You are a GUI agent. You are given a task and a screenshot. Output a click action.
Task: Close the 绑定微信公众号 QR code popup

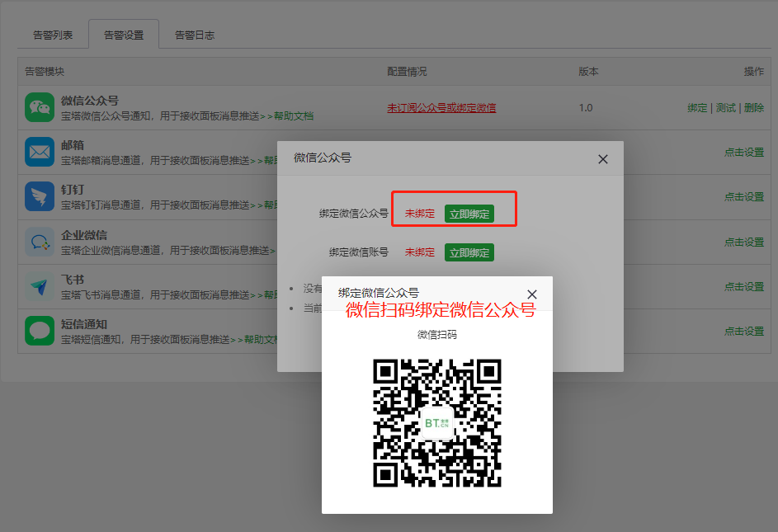pyautogui.click(x=532, y=294)
